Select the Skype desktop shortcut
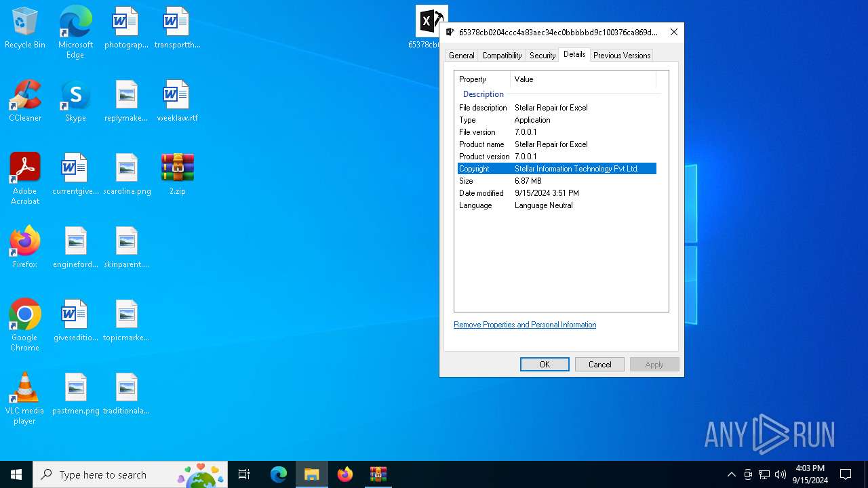868x488 pixels. tap(75, 102)
